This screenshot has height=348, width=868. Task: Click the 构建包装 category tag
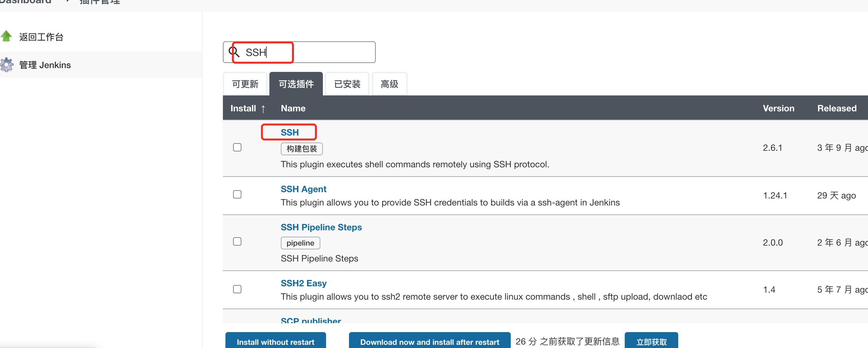point(301,149)
